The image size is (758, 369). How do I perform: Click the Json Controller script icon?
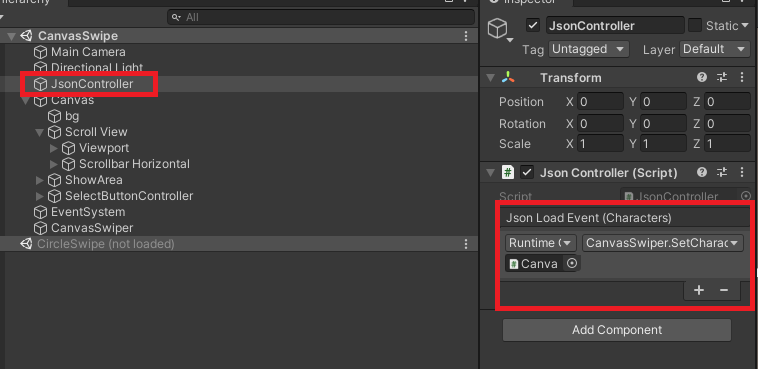[508, 172]
